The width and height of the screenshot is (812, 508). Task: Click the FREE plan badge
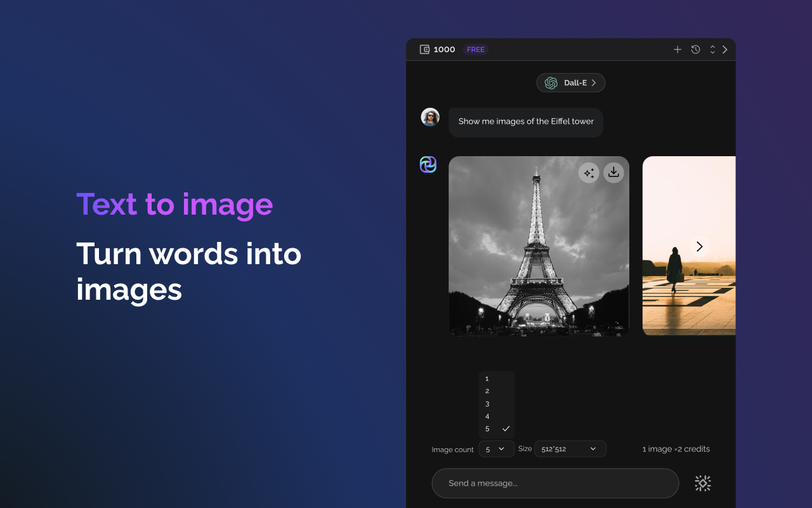click(x=475, y=49)
